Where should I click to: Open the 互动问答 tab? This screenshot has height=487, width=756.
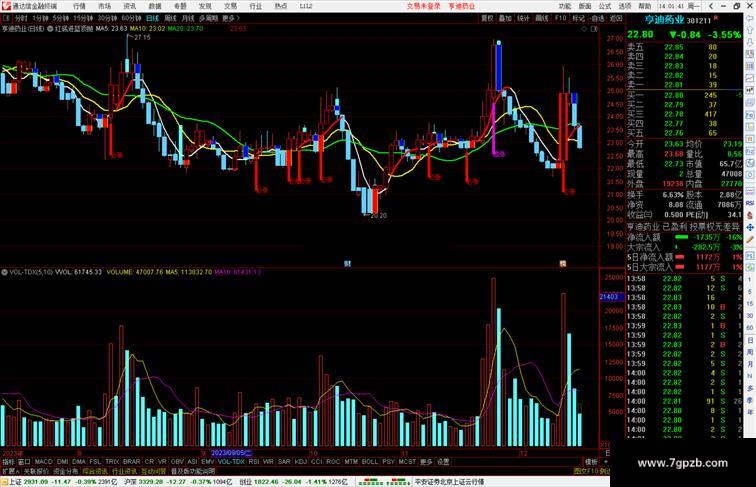(153, 472)
